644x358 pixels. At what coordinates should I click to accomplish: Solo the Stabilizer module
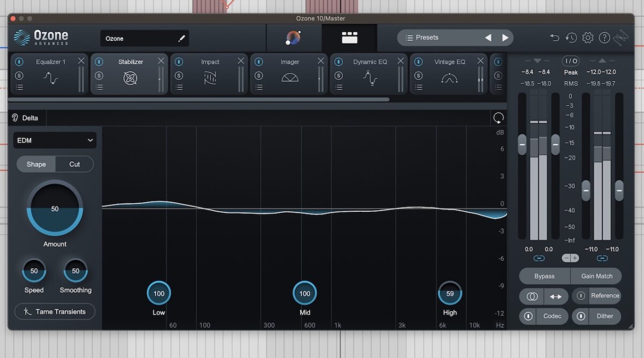[x=99, y=75]
